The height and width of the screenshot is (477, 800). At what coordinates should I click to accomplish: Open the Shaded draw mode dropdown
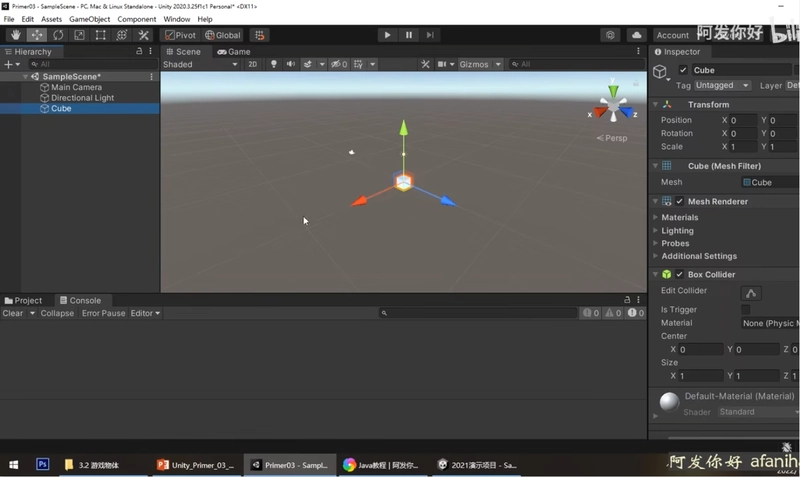pyautogui.click(x=201, y=64)
